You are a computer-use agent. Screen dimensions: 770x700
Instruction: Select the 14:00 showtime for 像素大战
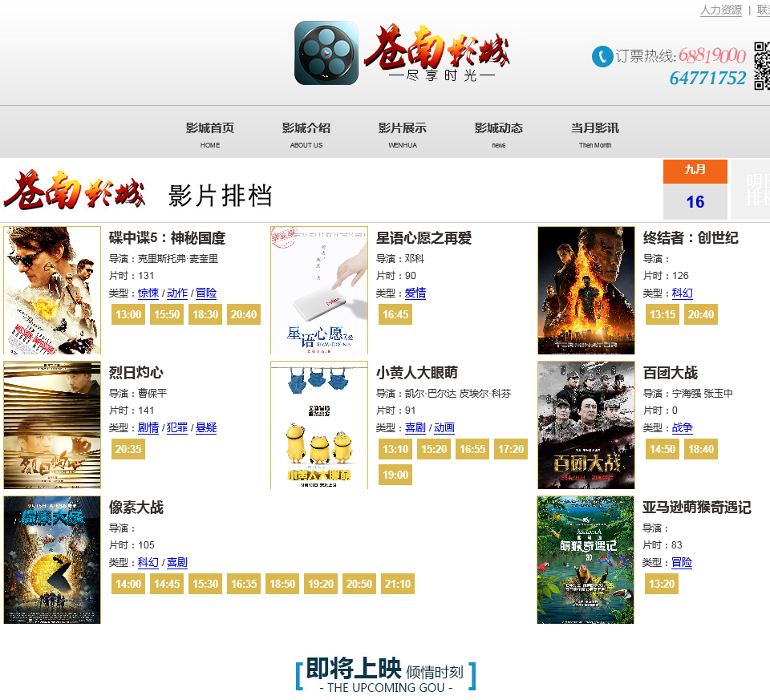[x=128, y=584]
